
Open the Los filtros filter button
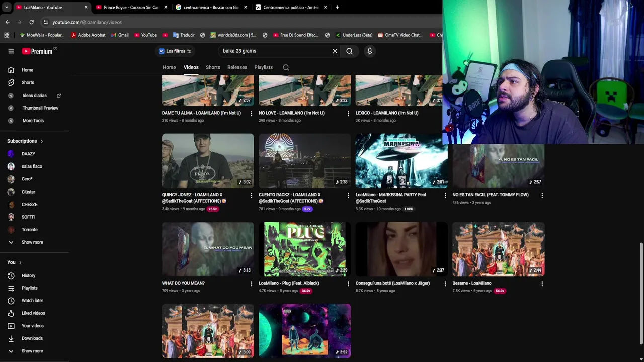pyautogui.click(x=175, y=51)
